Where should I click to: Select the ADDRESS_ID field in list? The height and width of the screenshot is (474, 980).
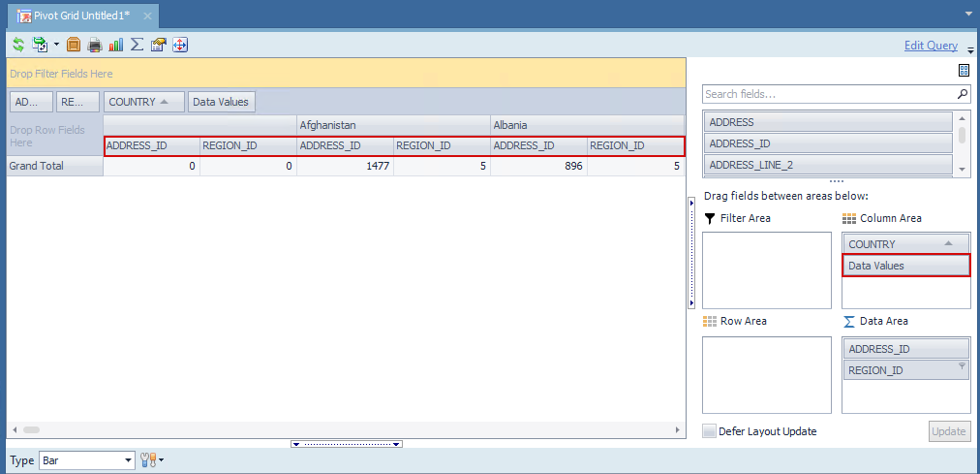tap(828, 143)
